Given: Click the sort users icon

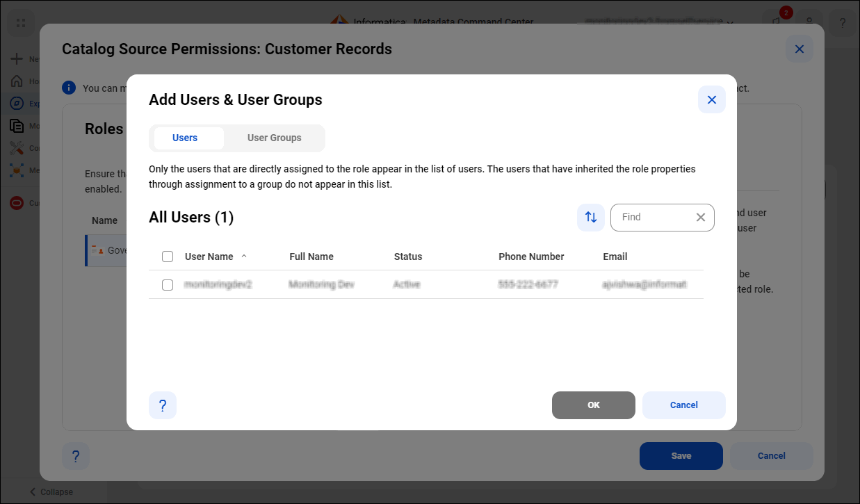Looking at the screenshot, I should pyautogui.click(x=591, y=218).
